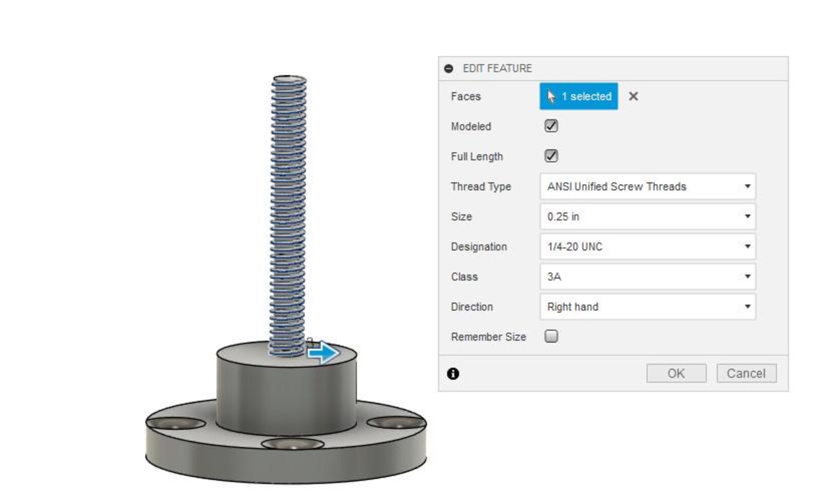Image resolution: width=816 pixels, height=504 pixels.
Task: Click the 'Thread Type' label
Action: tap(480, 186)
